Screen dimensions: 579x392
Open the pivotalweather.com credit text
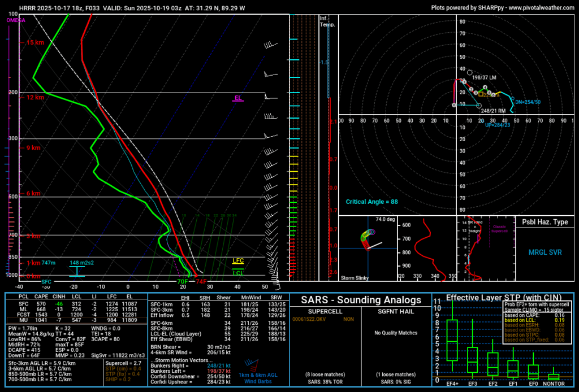click(x=502, y=8)
